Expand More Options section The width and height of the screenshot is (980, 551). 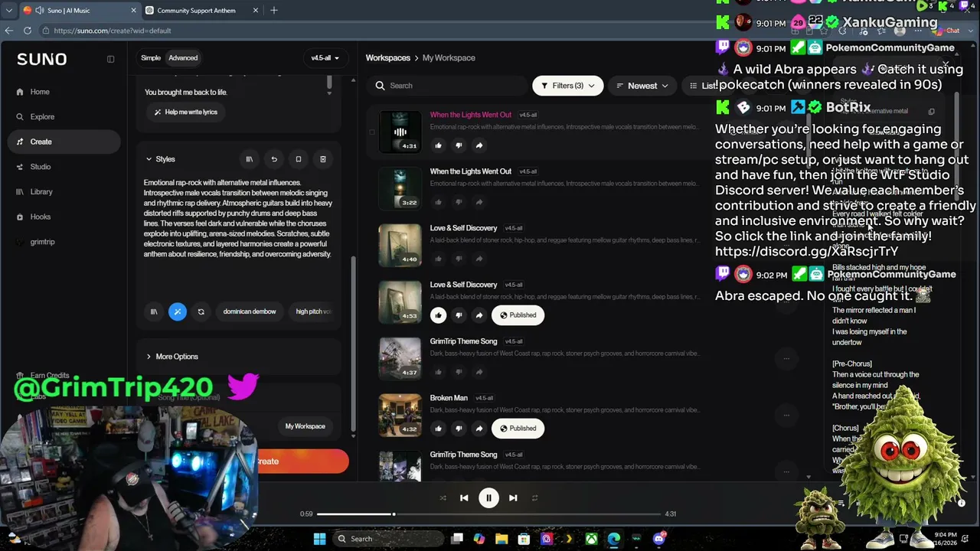click(x=171, y=357)
